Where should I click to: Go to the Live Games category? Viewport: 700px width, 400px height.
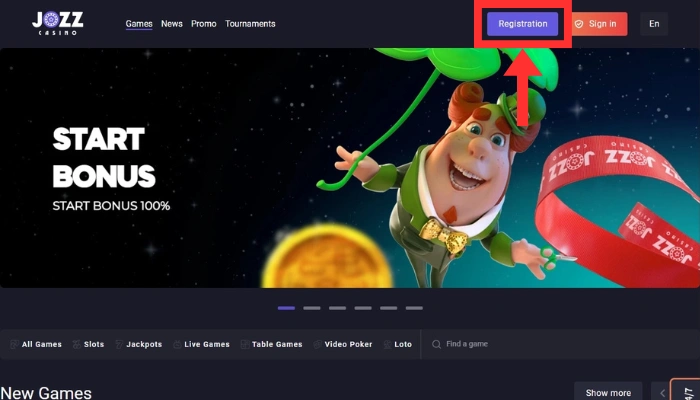201,344
